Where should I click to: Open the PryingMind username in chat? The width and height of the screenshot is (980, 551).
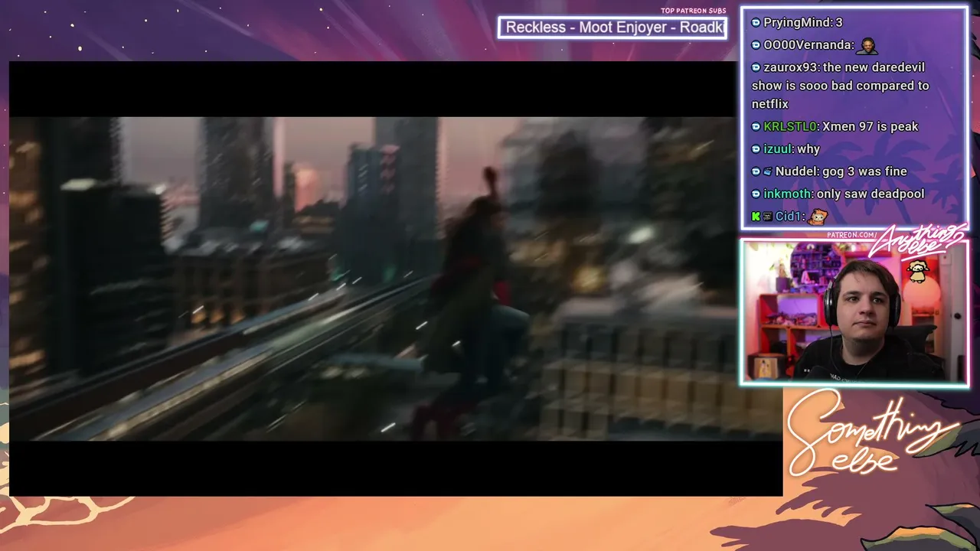tap(796, 23)
